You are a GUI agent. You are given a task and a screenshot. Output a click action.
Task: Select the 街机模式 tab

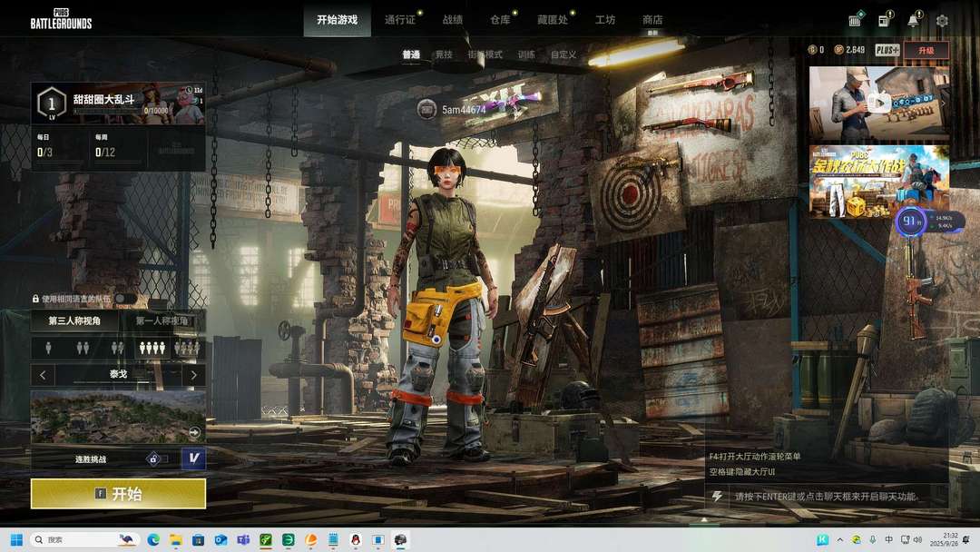485,55
